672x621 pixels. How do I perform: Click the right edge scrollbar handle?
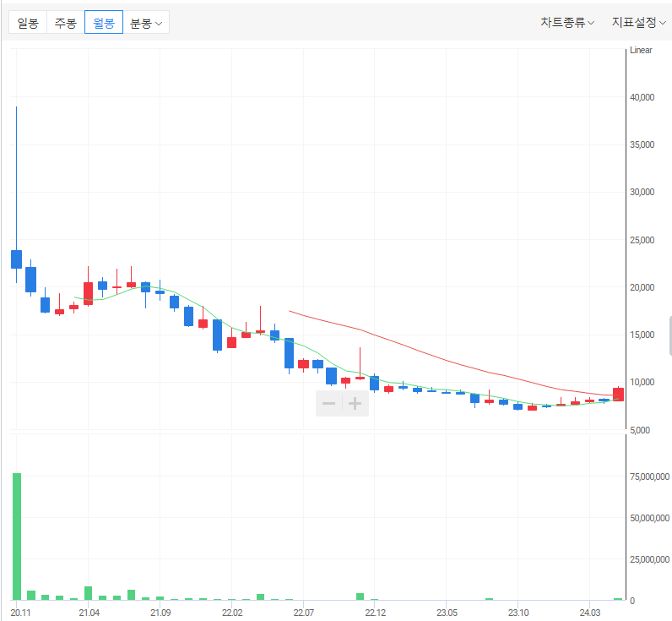point(670,335)
